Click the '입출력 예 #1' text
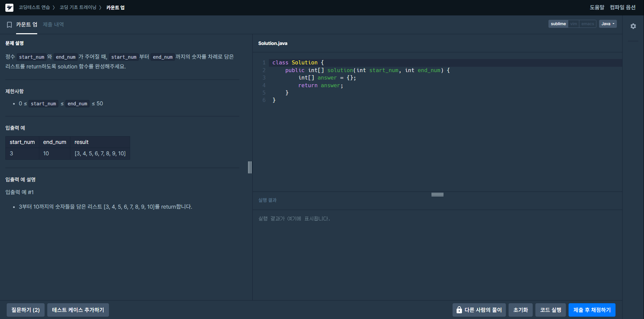The width and height of the screenshot is (644, 319). (19, 192)
